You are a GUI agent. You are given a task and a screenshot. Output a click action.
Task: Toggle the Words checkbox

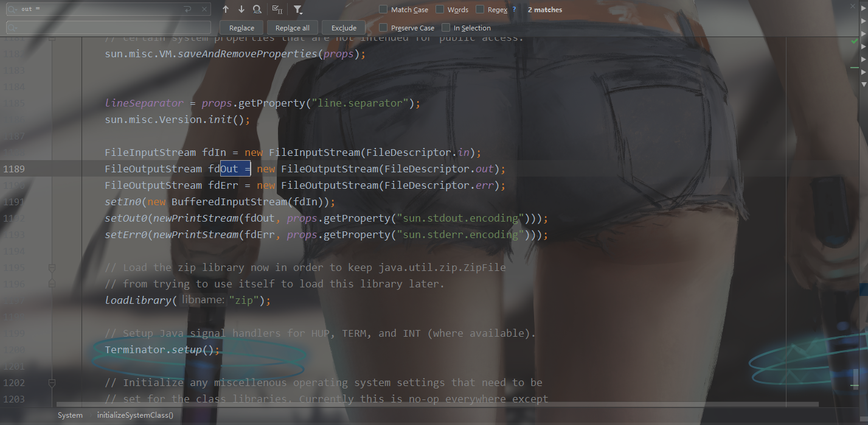[440, 10]
